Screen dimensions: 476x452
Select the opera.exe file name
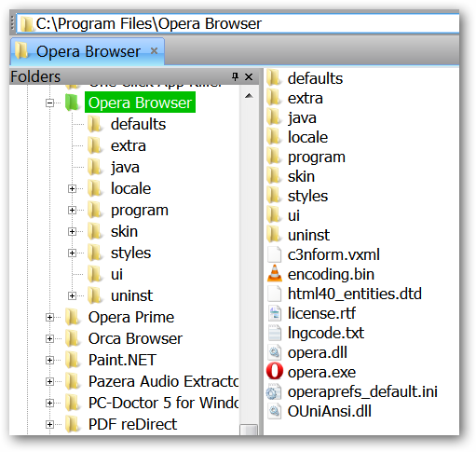[321, 372]
